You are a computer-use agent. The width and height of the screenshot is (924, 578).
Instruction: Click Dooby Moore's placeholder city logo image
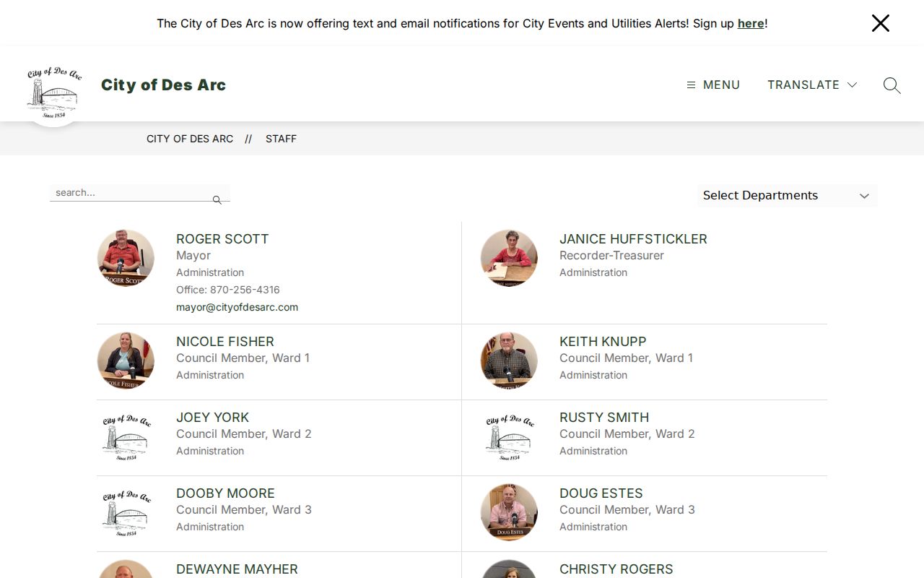point(126,513)
